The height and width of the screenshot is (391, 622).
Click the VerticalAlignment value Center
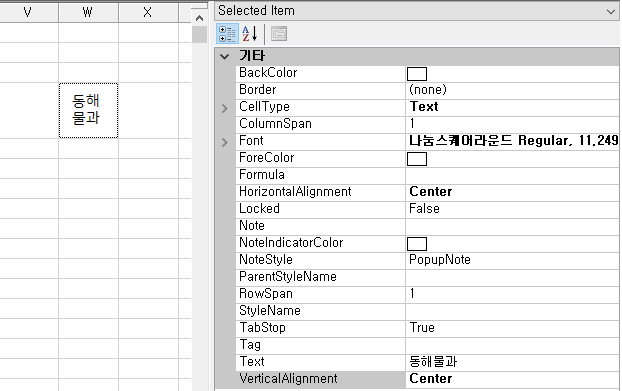[x=430, y=379]
